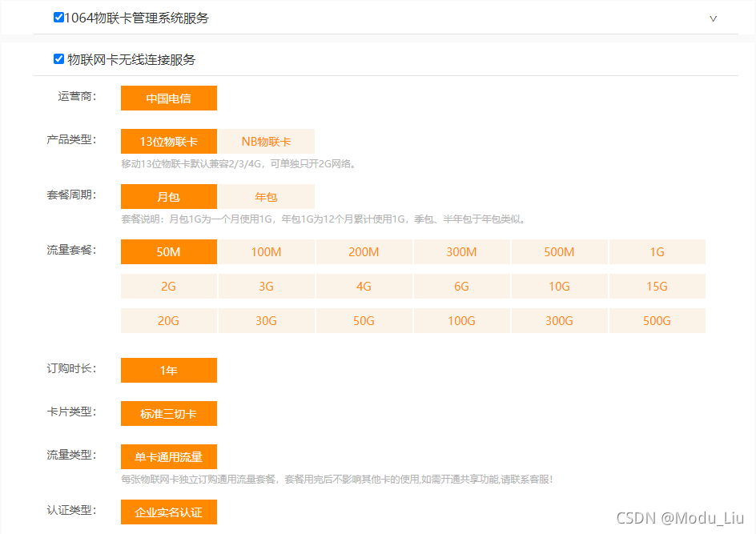Click the 卡片类型 label
Image resolution: width=756 pixels, height=534 pixels.
71,412
